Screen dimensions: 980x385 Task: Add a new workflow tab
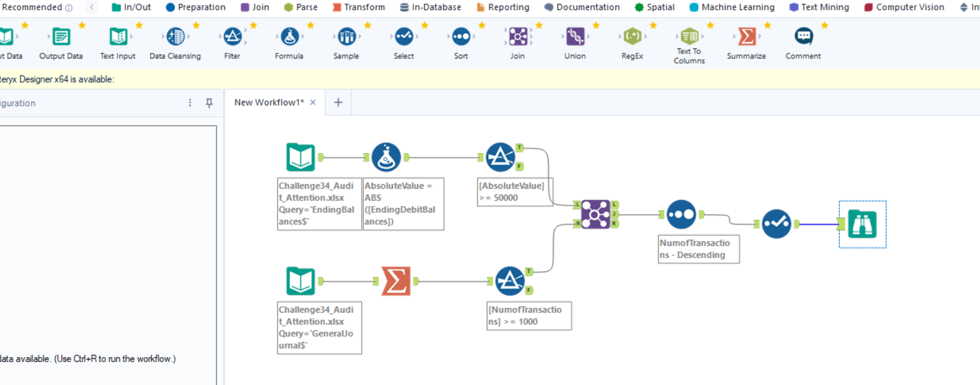(338, 102)
